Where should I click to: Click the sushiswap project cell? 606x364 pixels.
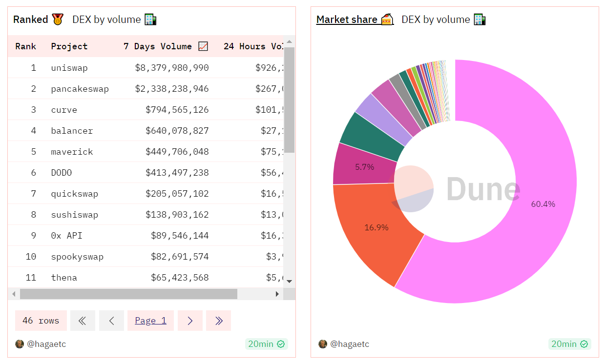click(75, 215)
